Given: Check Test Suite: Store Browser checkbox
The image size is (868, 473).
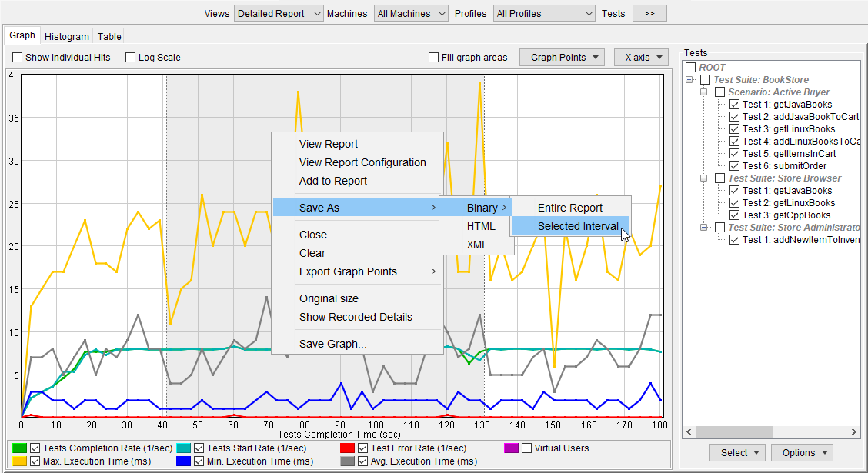Looking at the screenshot, I should tap(719, 178).
